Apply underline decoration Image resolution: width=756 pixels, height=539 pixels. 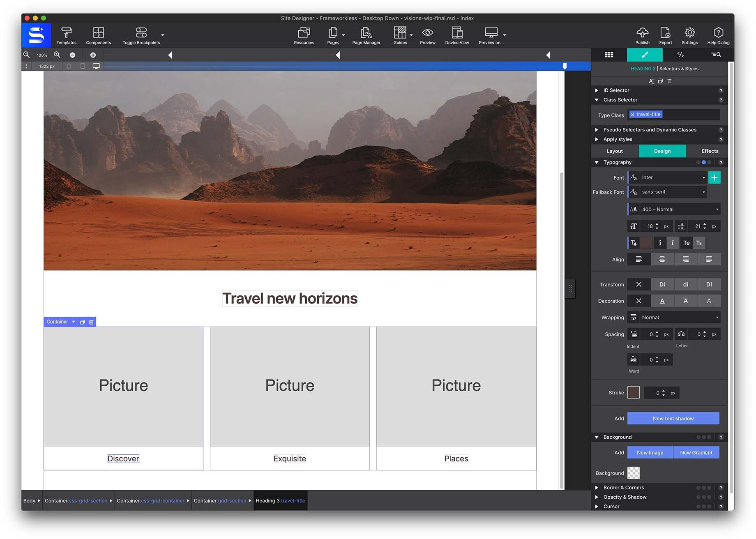tap(662, 301)
